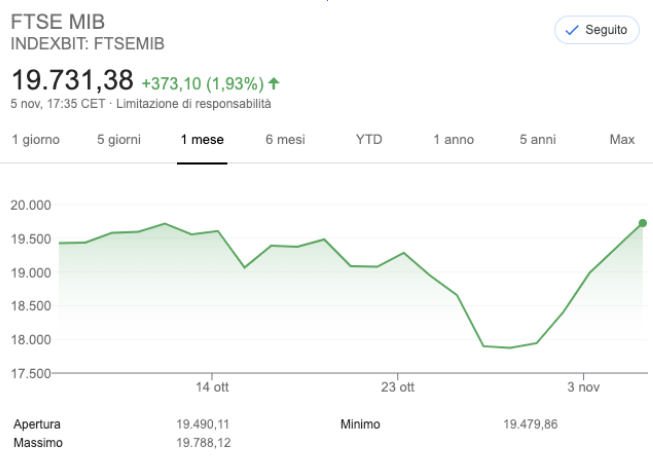Click the checkmark icon in Seguito
Screen dimensions: 653x459
point(572,30)
